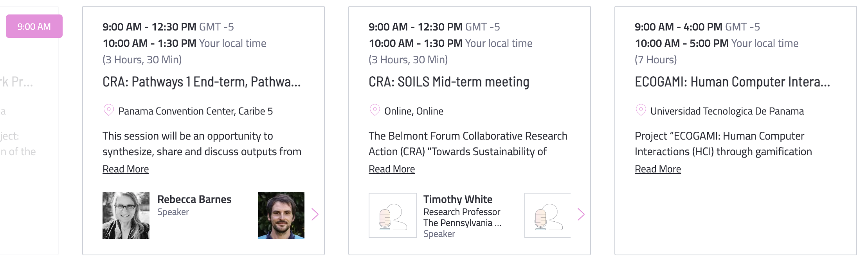Click location pin icon beside Online, Online
Image resolution: width=868 pixels, height=269 pixels.
pyautogui.click(x=375, y=110)
